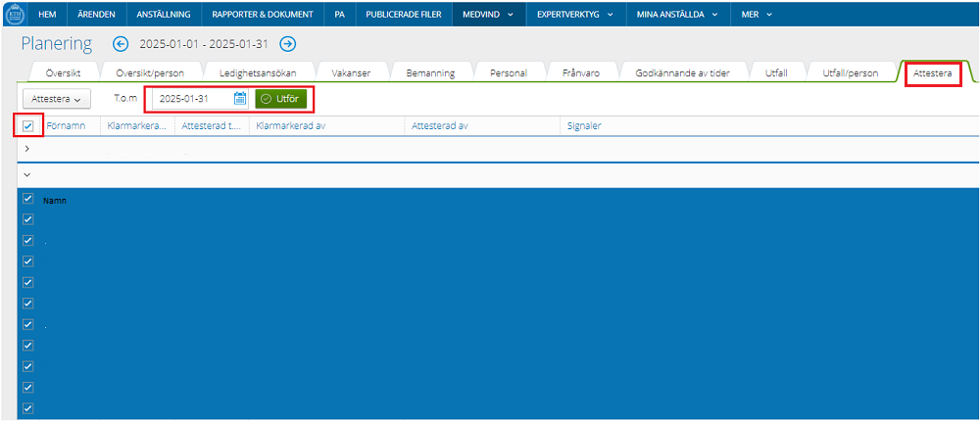Screen dimensions: 980x421
Task: Switch to the Bemanning tab
Action: [429, 72]
